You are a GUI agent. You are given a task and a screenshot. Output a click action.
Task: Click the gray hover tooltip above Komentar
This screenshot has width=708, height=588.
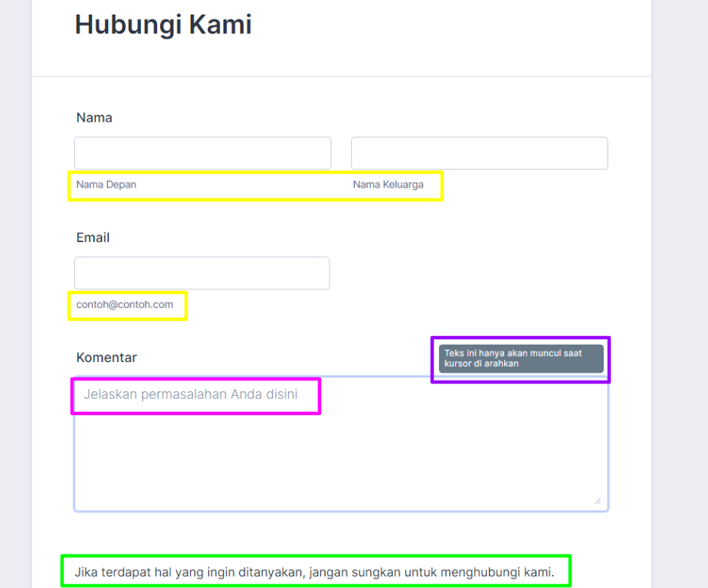coord(521,358)
